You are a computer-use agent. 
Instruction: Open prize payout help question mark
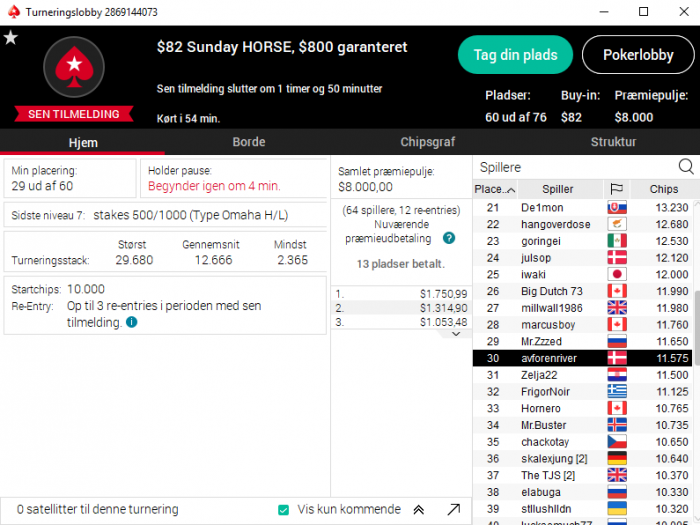pyautogui.click(x=449, y=238)
